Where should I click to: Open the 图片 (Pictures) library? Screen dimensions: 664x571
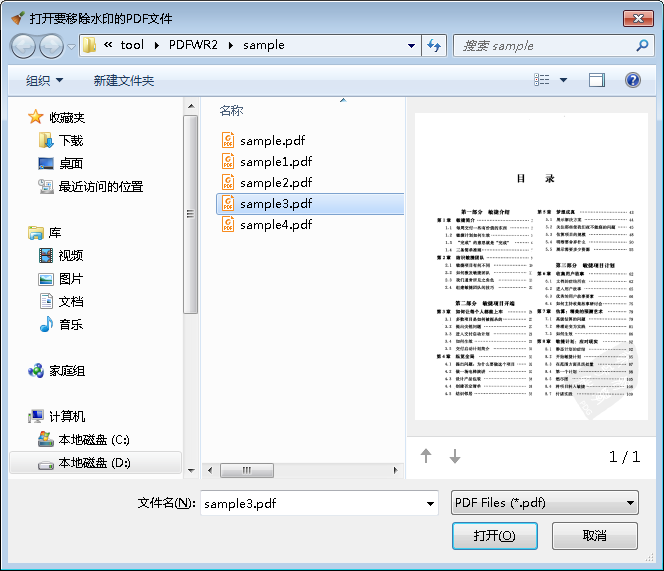point(71,278)
